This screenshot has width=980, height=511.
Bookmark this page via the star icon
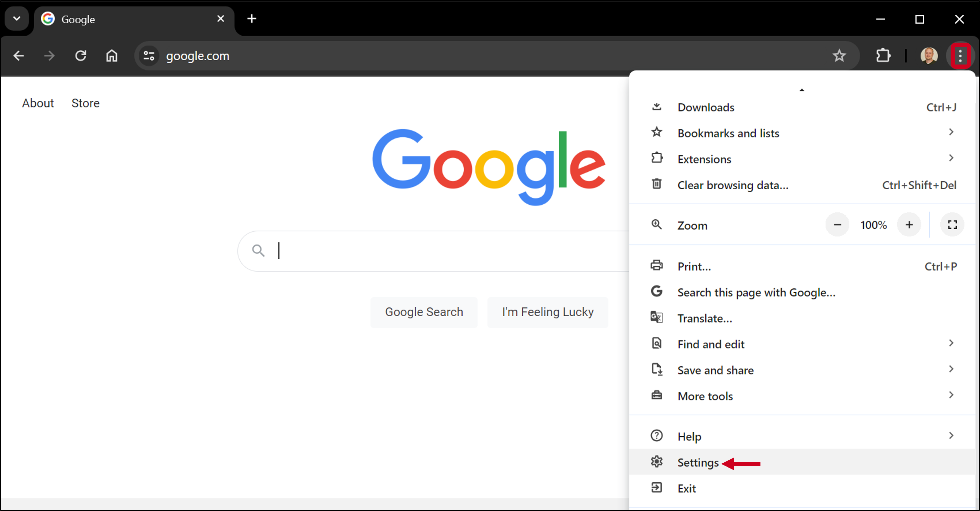(x=840, y=56)
